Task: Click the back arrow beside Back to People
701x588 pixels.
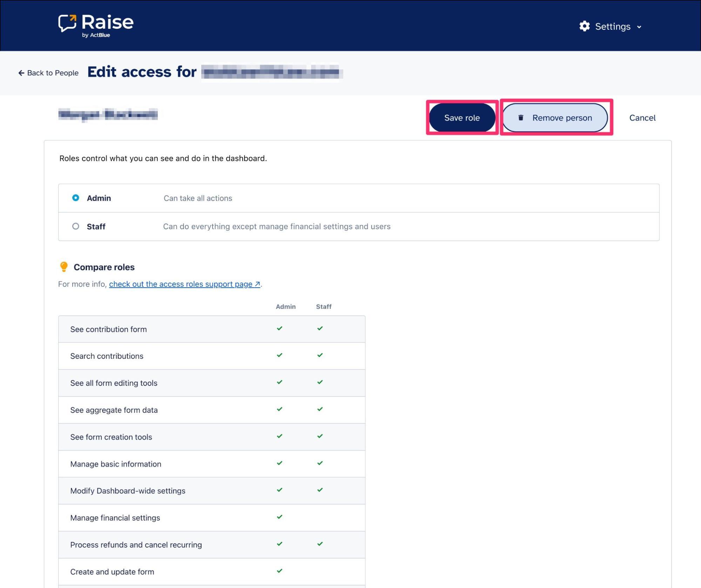Action: [x=21, y=73]
